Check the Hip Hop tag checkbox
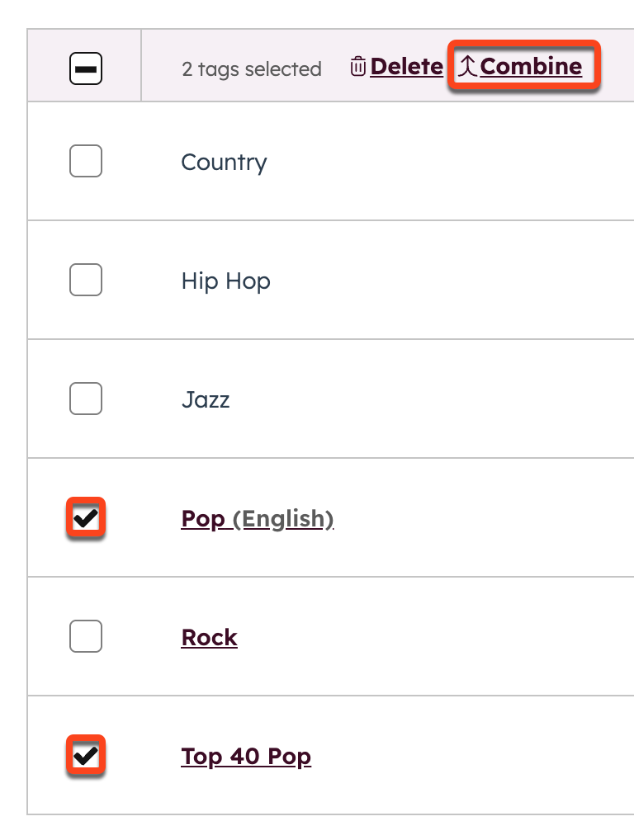The width and height of the screenshot is (634, 840). pos(86,281)
